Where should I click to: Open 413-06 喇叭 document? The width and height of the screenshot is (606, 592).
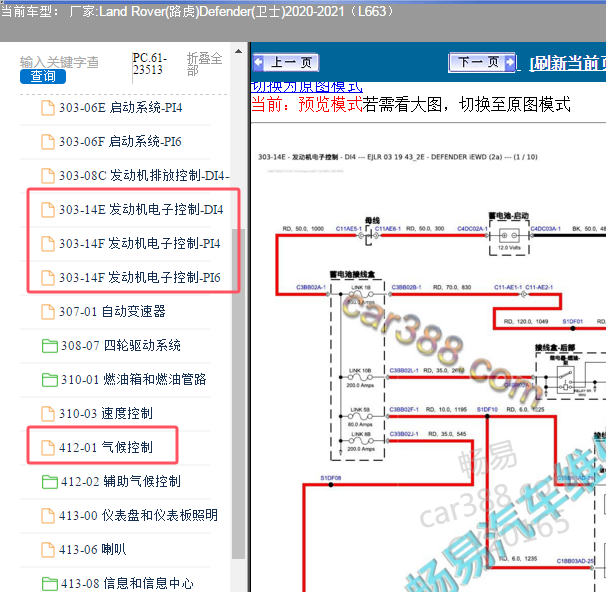(93, 549)
